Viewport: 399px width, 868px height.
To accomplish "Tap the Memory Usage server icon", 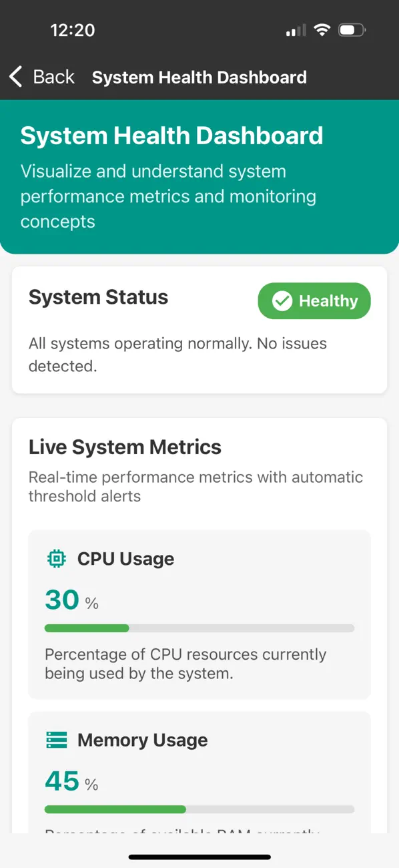I will click(x=57, y=740).
